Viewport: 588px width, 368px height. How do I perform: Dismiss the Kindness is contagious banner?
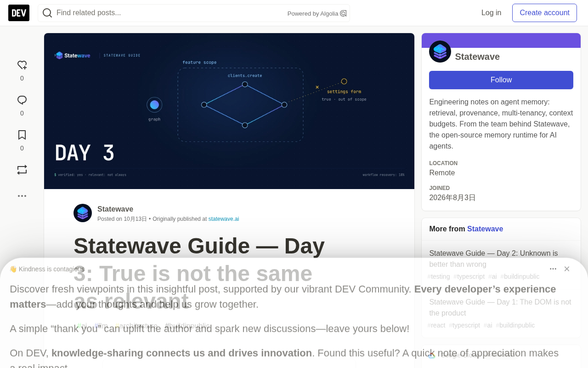567,269
